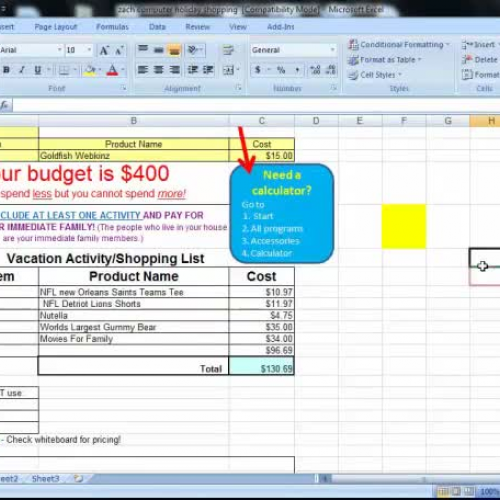Image resolution: width=500 pixels, height=500 pixels.
Task: Click the Decrease Decimal icon
Action: point(330,70)
